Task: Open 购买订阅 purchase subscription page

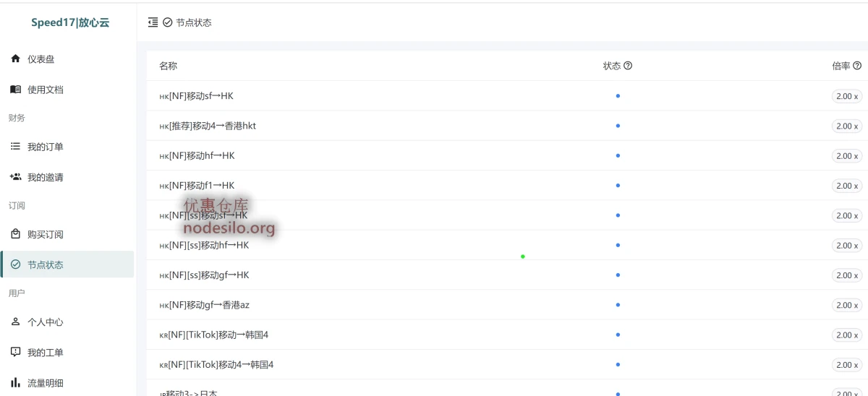Action: [x=67, y=234]
